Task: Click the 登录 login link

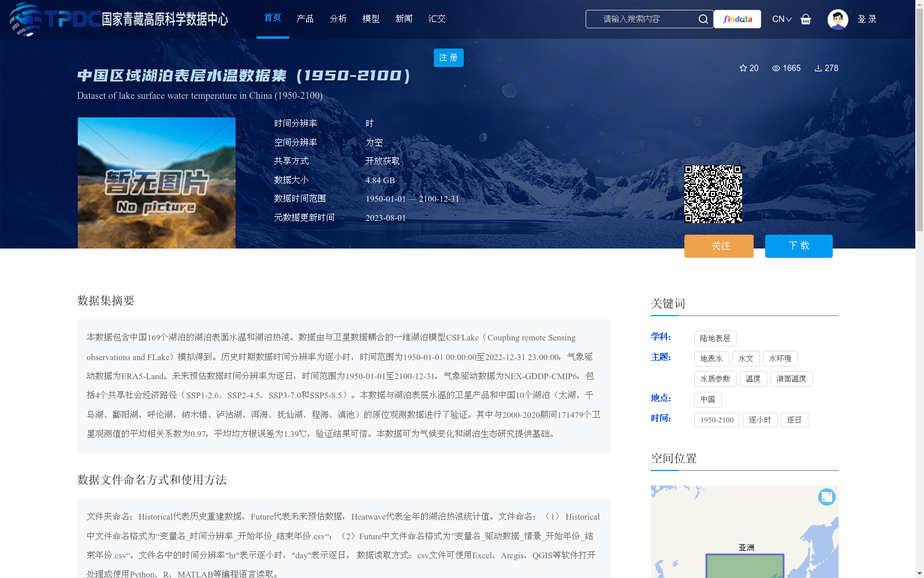Action: point(867,19)
